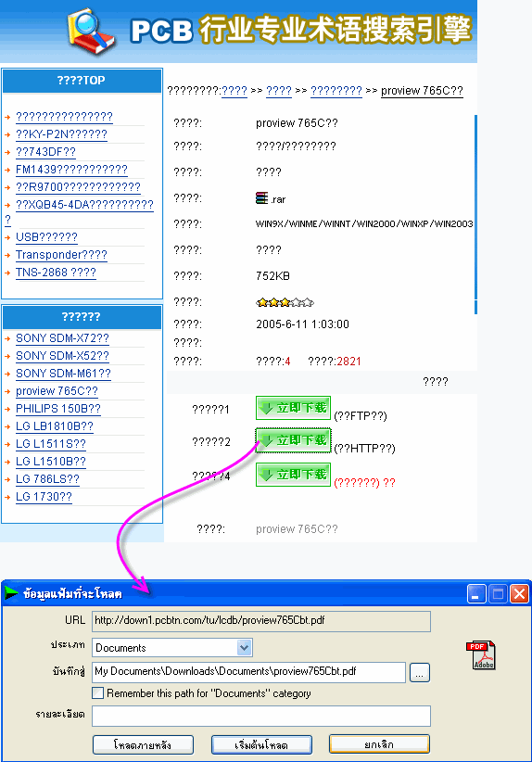Click the HTTP green download button
The width and height of the screenshot is (532, 762).
pos(294,440)
